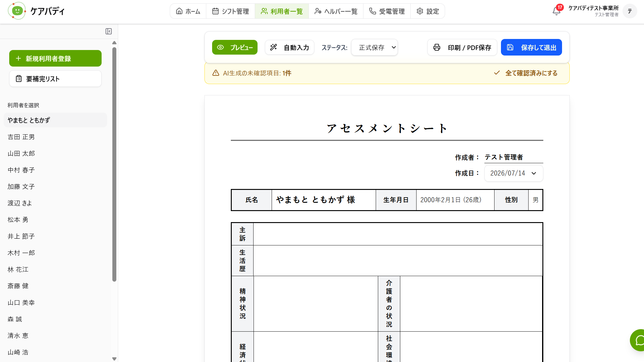Screen dimensions: 644x362
Task: Click 新規利用者登録 button
Action: pyautogui.click(x=55, y=58)
